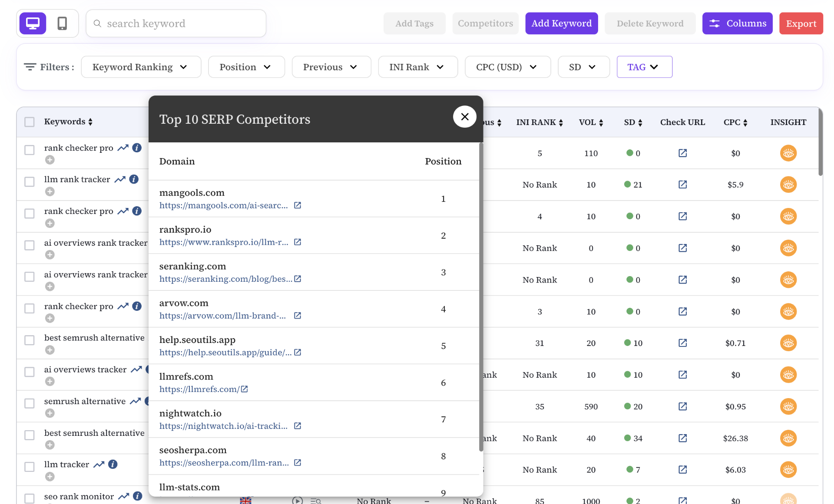Image resolution: width=834 pixels, height=504 pixels.
Task: Show trend chart for semrush alternative
Action: [x=136, y=401]
